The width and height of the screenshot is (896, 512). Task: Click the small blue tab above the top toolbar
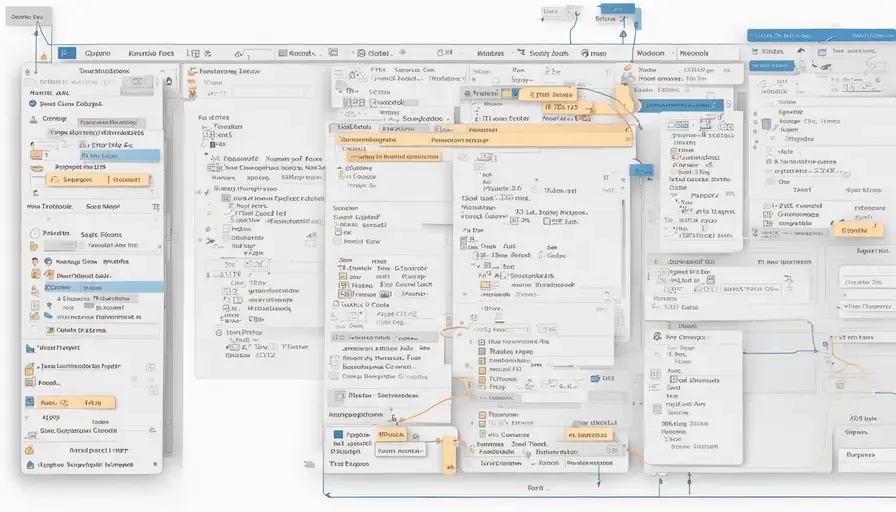pyautogui.click(x=617, y=9)
